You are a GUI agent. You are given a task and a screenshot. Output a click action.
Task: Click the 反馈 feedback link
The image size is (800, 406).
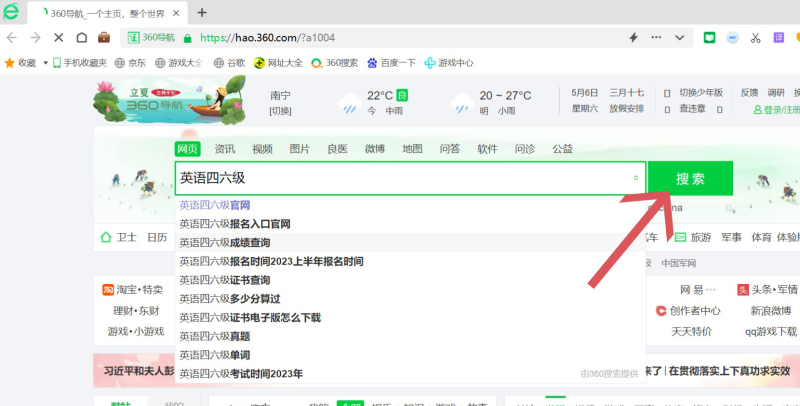(x=749, y=93)
